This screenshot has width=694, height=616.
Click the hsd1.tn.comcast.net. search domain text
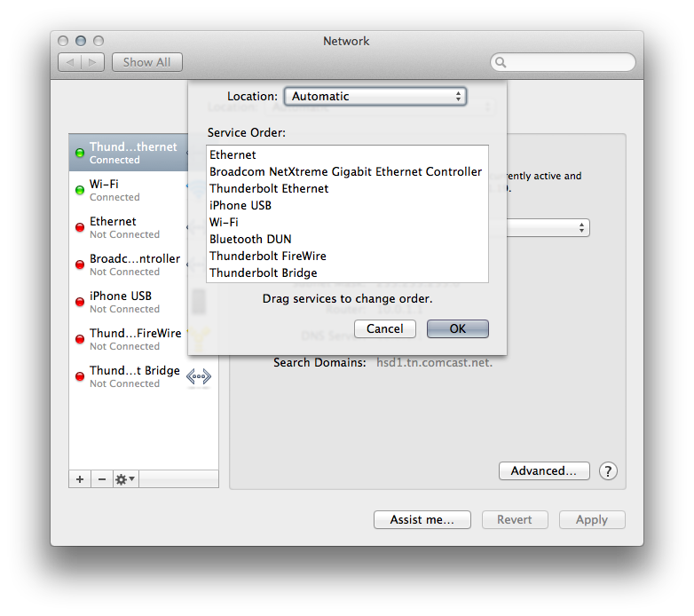[434, 363]
